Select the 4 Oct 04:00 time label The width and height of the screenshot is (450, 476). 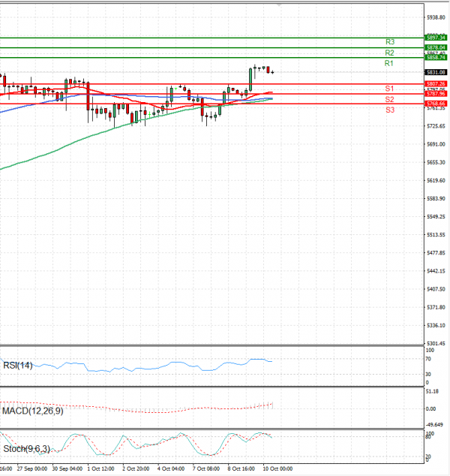pyautogui.click(x=171, y=468)
